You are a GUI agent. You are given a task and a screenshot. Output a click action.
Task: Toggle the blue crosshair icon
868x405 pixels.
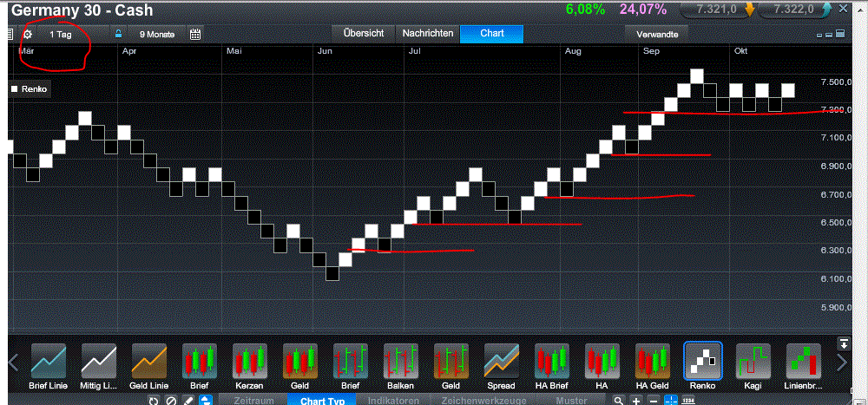click(671, 401)
